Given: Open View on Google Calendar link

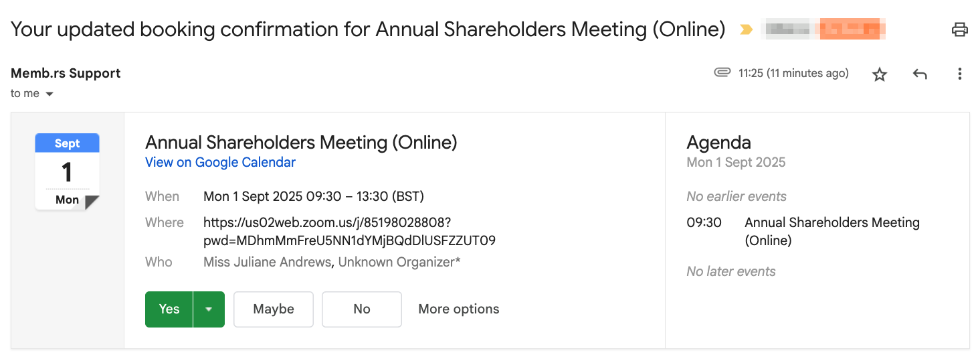Looking at the screenshot, I should click(x=220, y=162).
